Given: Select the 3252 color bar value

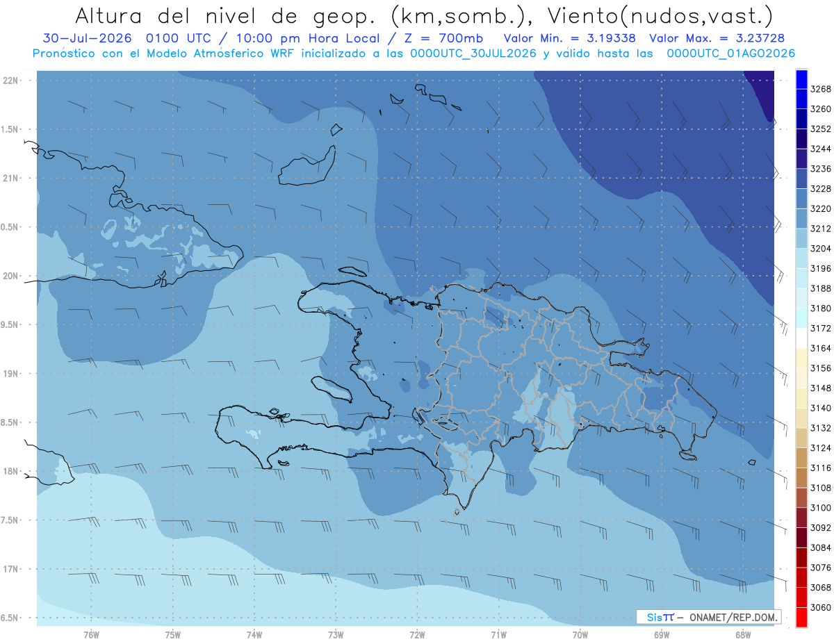Looking at the screenshot, I should click(821, 129).
